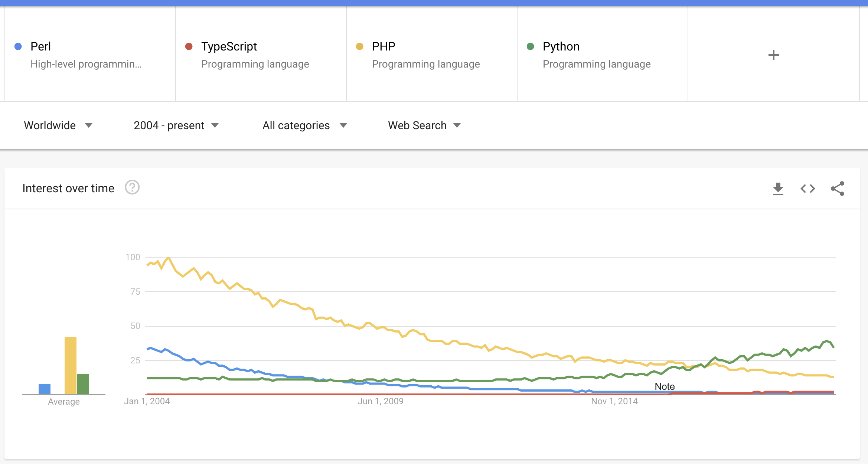
Task: Download the Interest over time CSV
Action: pyautogui.click(x=778, y=189)
